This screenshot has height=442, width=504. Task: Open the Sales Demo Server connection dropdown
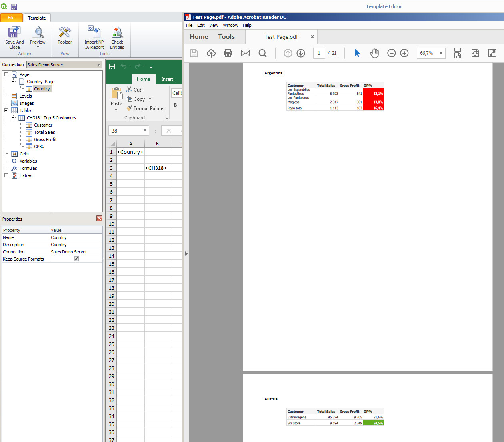coord(98,65)
